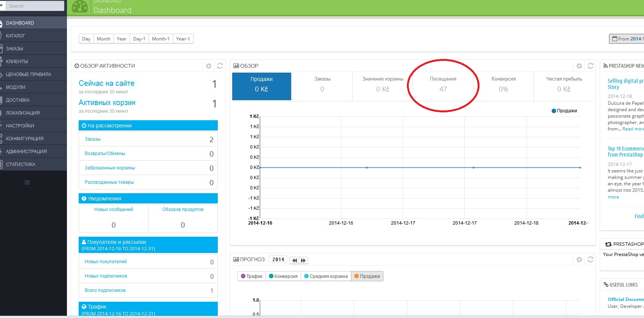
Task: Open the Заброшенные корзины link
Action: click(x=110, y=168)
